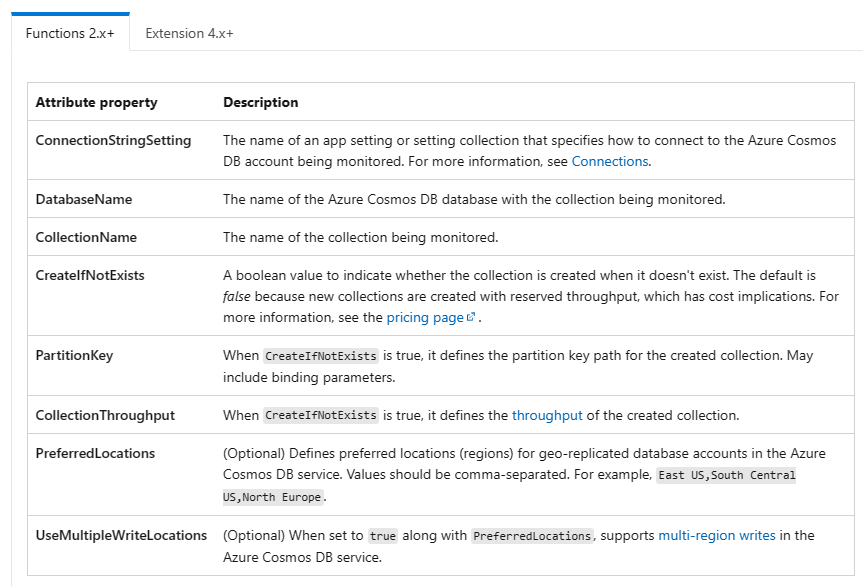Follow the Connections link
The image size is (863, 586).
click(x=610, y=161)
